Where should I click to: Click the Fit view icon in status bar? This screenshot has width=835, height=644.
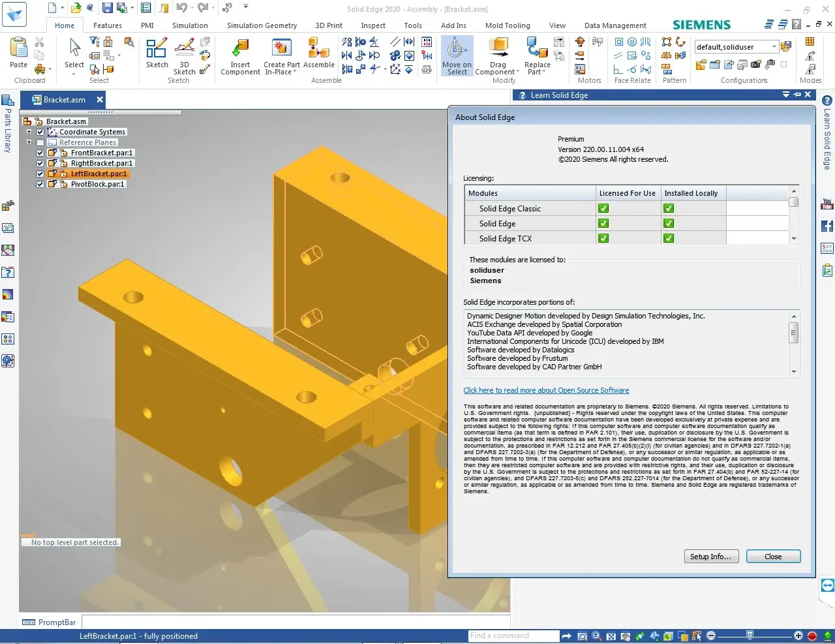[x=611, y=636]
